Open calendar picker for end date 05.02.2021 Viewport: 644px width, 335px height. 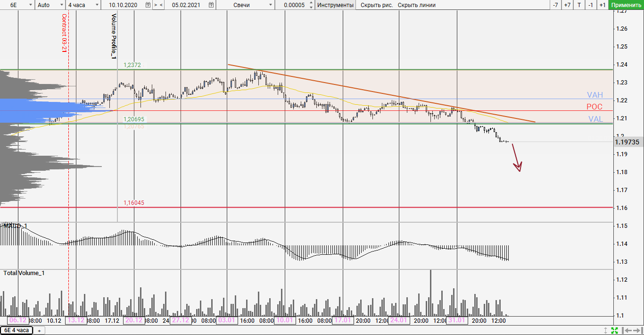(210, 5)
